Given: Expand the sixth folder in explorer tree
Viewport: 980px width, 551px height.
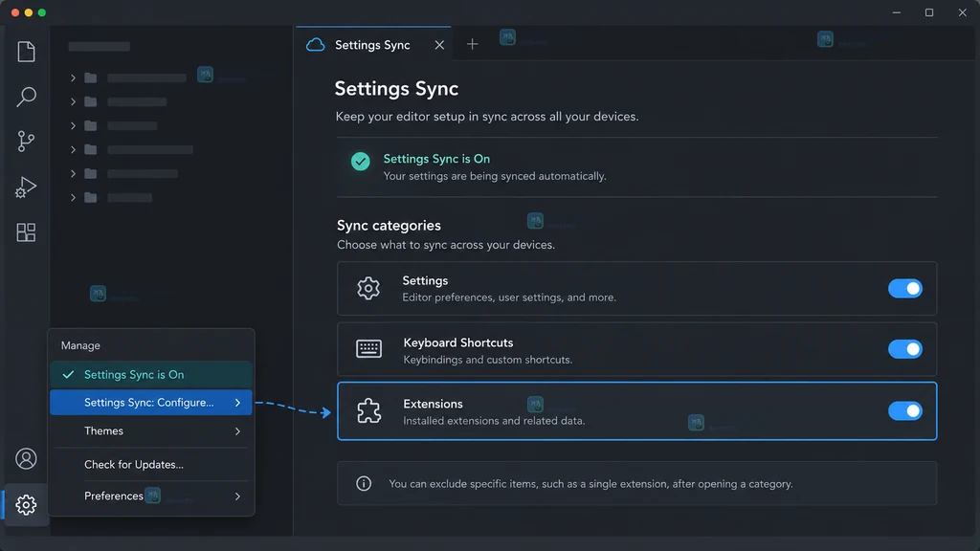Looking at the screenshot, I should pos(73,197).
